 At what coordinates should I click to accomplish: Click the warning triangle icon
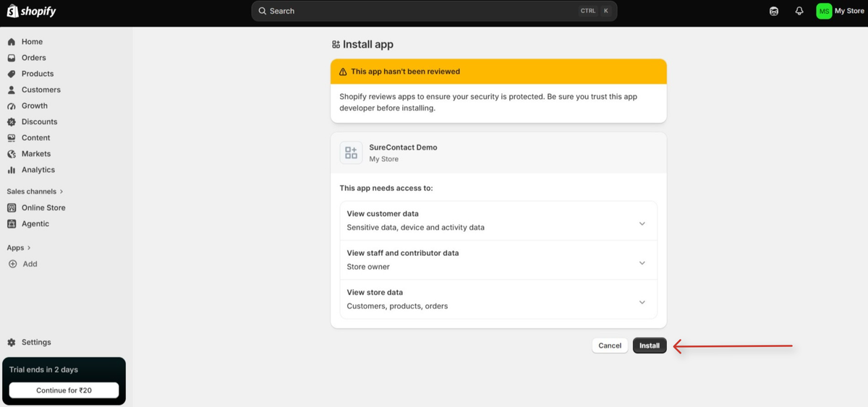[x=343, y=72]
